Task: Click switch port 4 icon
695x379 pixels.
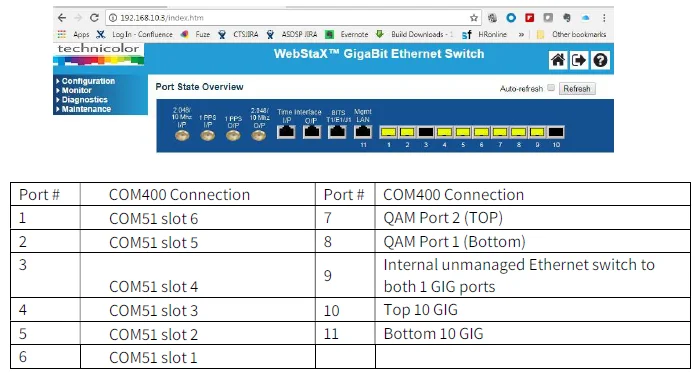Action: point(444,132)
